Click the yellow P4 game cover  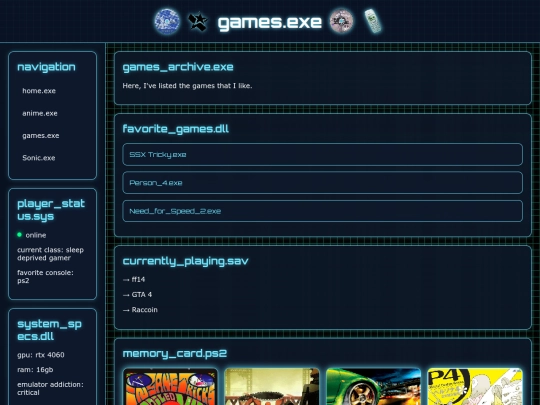tap(475, 387)
